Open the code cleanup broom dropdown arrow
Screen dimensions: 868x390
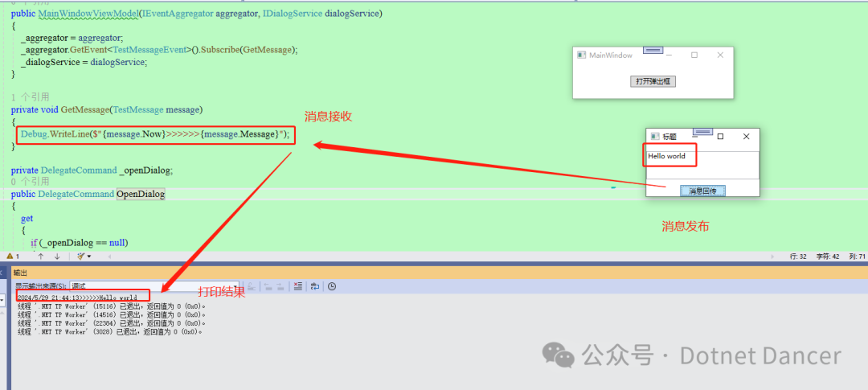pos(89,257)
